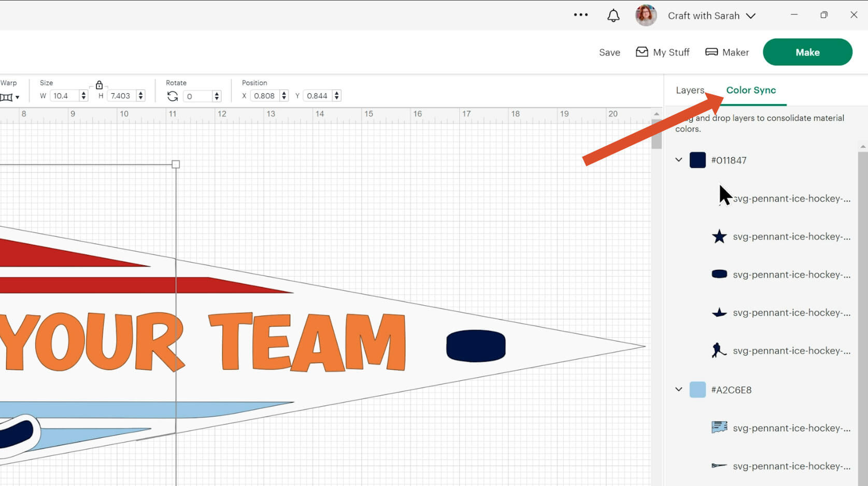868x486 pixels.
Task: Open the notifications bell
Action: point(613,15)
